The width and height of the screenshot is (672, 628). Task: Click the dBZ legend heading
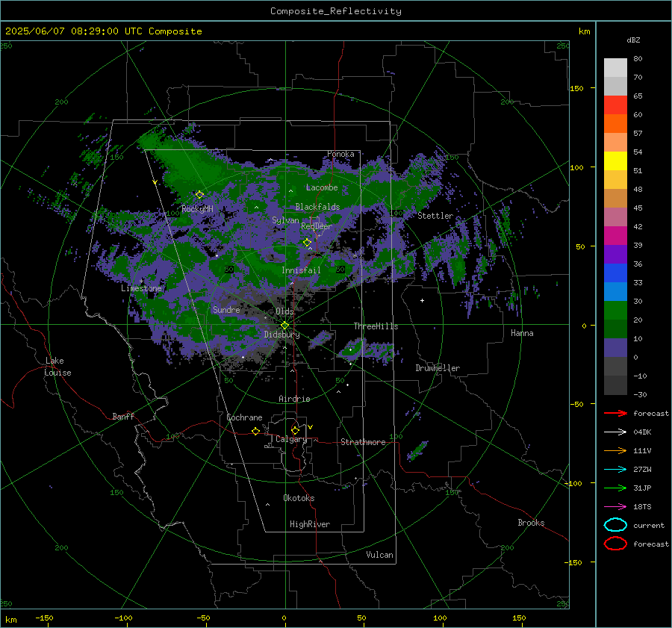coord(633,40)
